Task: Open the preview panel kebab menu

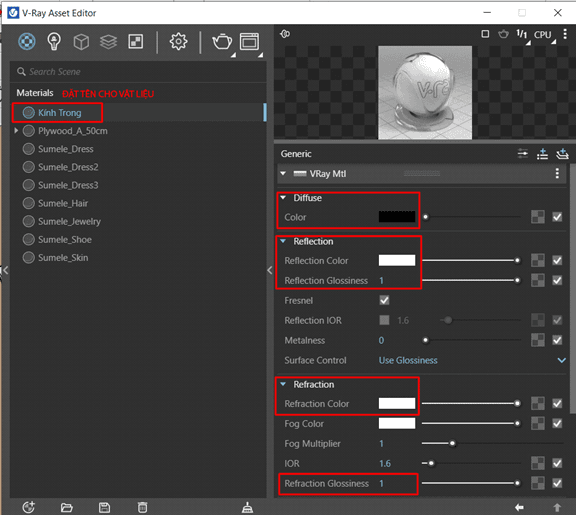Action: [565, 34]
